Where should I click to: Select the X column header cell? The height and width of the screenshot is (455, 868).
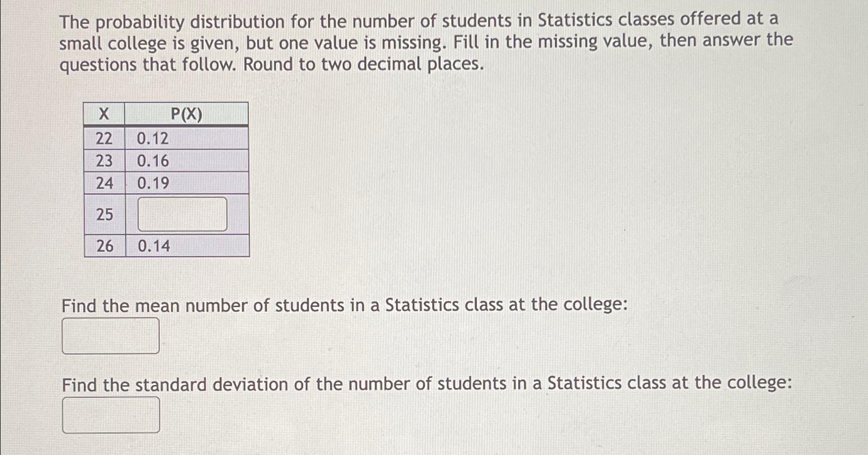104,114
